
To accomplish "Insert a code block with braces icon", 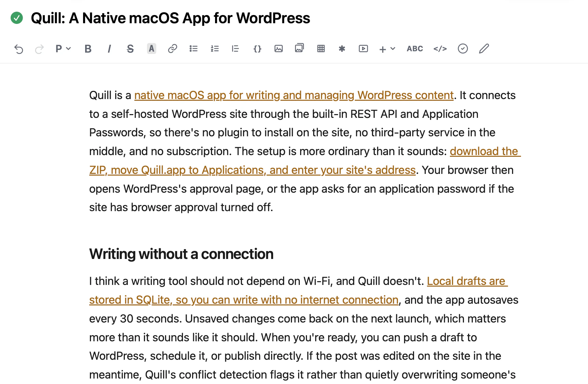I will pyautogui.click(x=257, y=49).
